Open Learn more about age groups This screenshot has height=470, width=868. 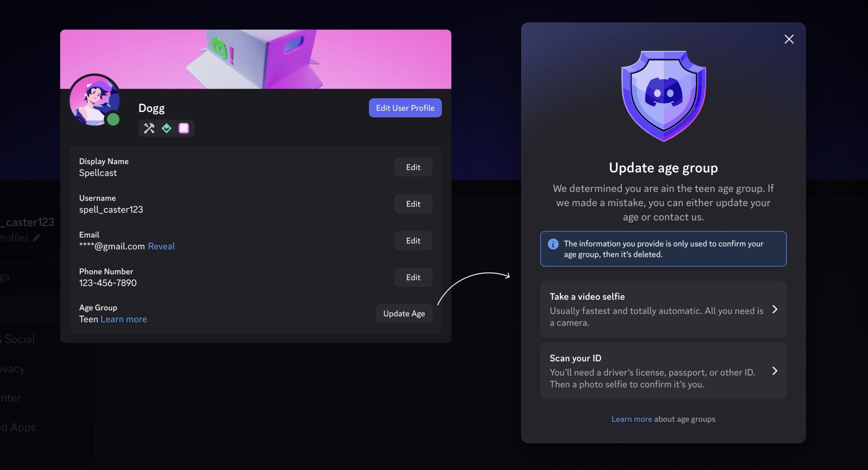[632, 419]
